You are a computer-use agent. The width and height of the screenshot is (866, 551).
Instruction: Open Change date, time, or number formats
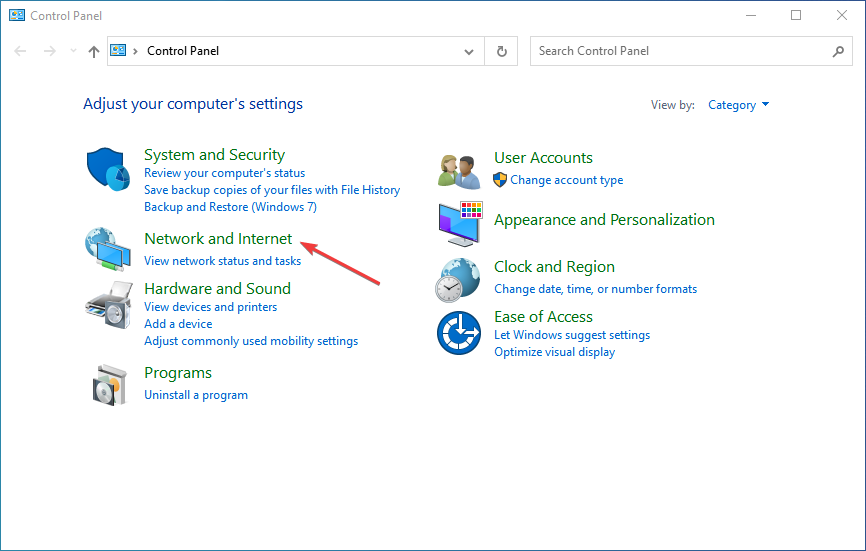[595, 289]
